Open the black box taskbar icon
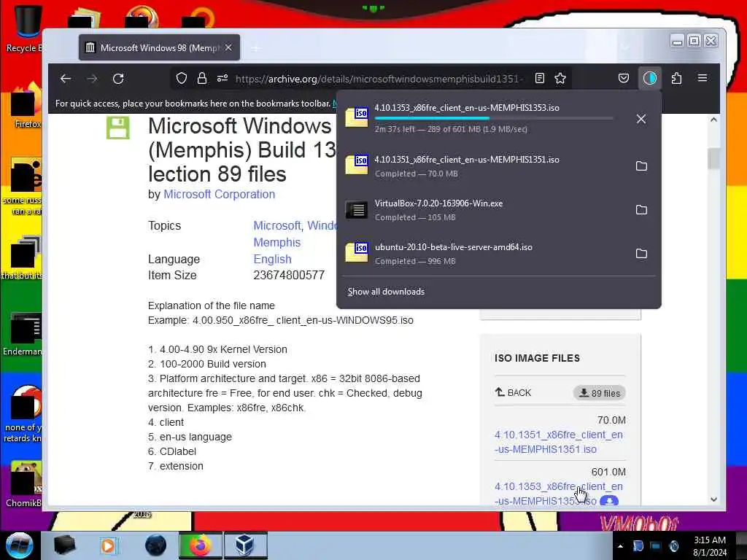The height and width of the screenshot is (560, 747). coord(65,545)
